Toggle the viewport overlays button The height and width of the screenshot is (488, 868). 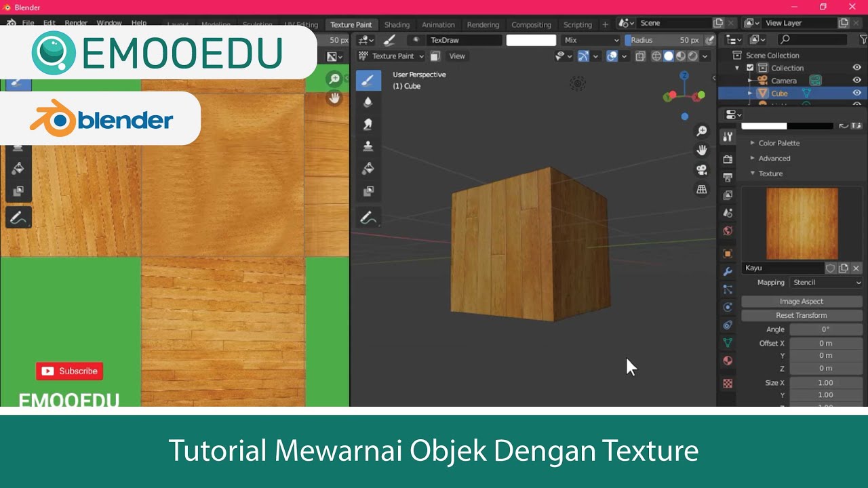(x=612, y=56)
